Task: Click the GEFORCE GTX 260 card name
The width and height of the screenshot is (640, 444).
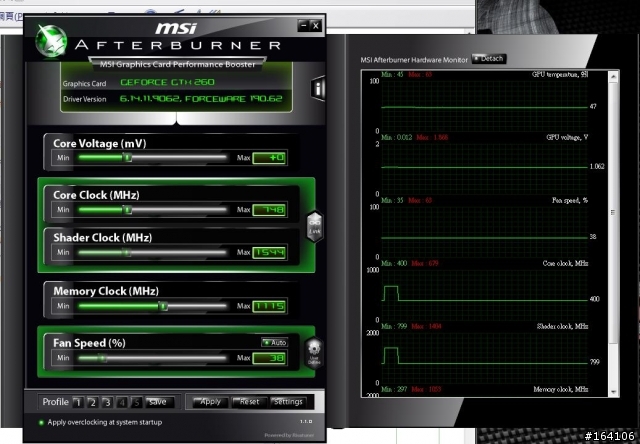Action: pos(167,82)
